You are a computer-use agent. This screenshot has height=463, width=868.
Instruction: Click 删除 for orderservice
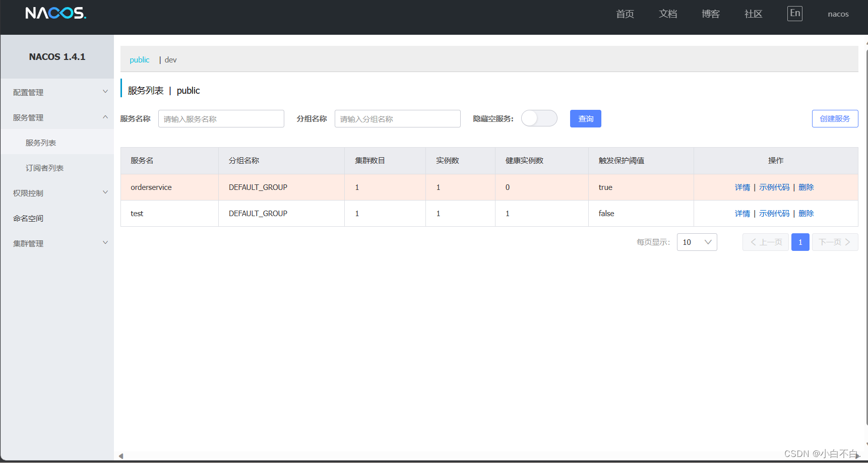(x=806, y=187)
